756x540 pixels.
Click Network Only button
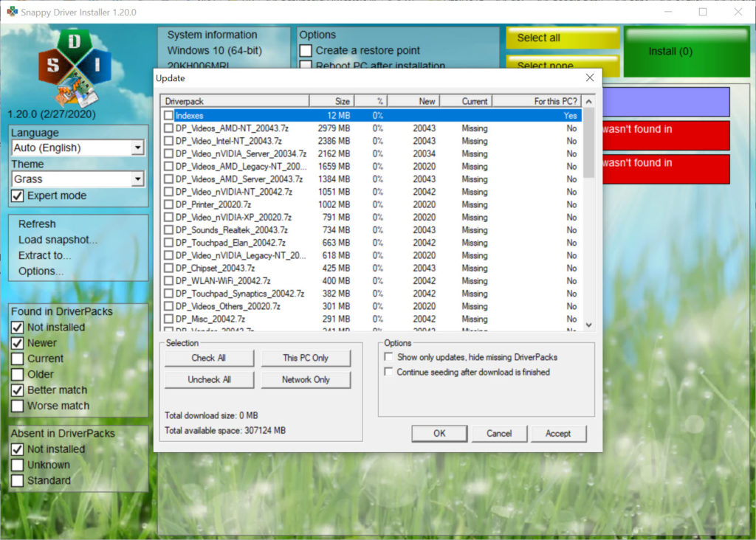(x=306, y=380)
